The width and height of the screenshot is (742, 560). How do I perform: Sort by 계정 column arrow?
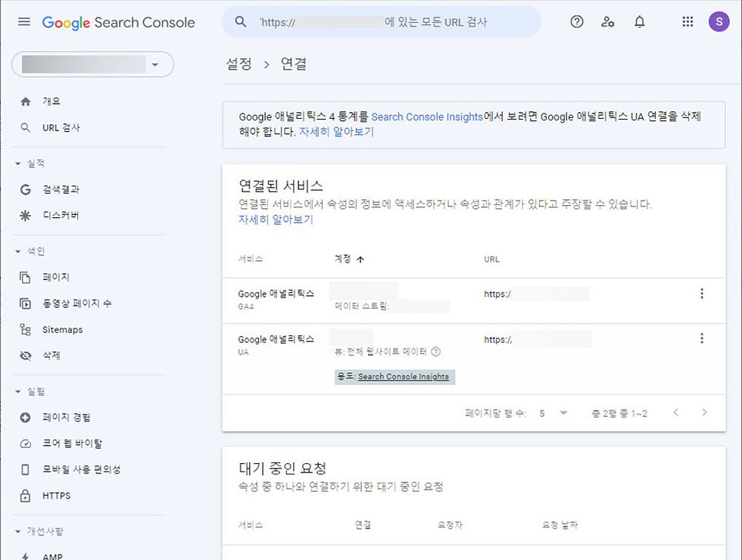tap(360, 259)
